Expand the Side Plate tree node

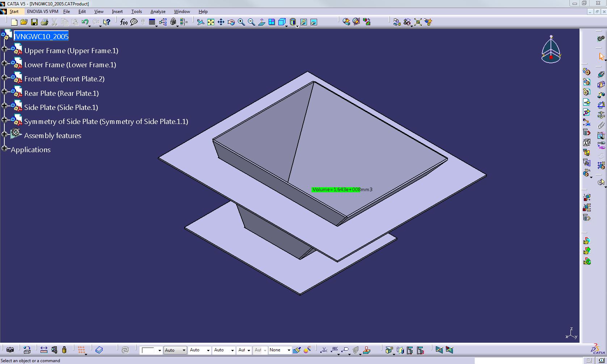pyautogui.click(x=4, y=106)
